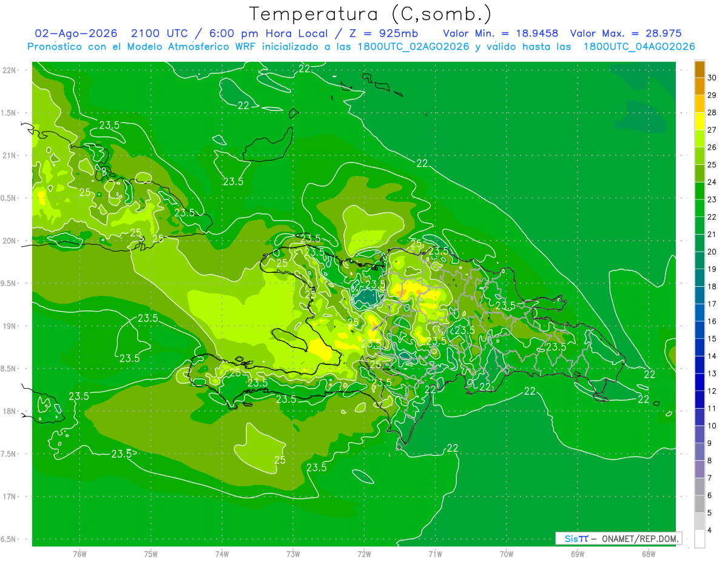
Task: Click the "17N" latitude axis label
Action: click(10, 497)
